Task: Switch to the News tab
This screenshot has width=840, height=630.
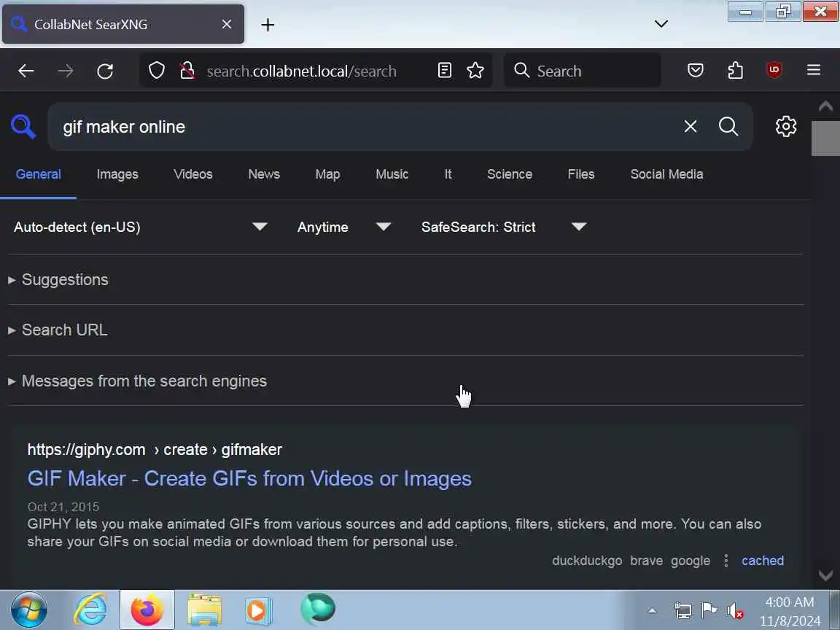Action: click(x=263, y=174)
